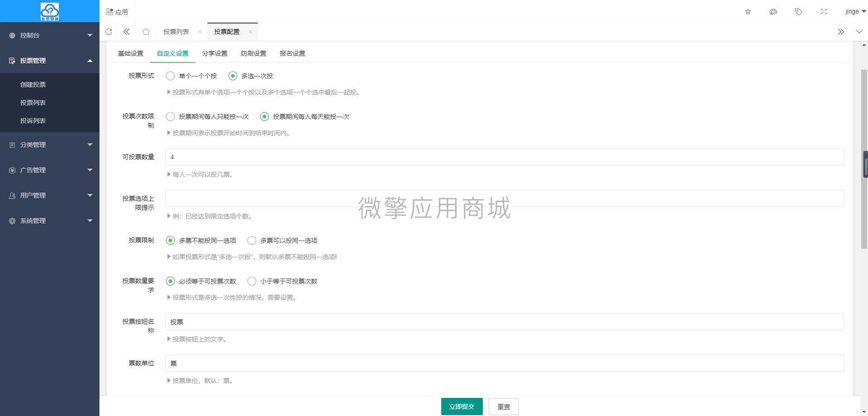The width and height of the screenshot is (868, 416).
Task: Expand the 控制台 menu arrow
Action: (90, 35)
